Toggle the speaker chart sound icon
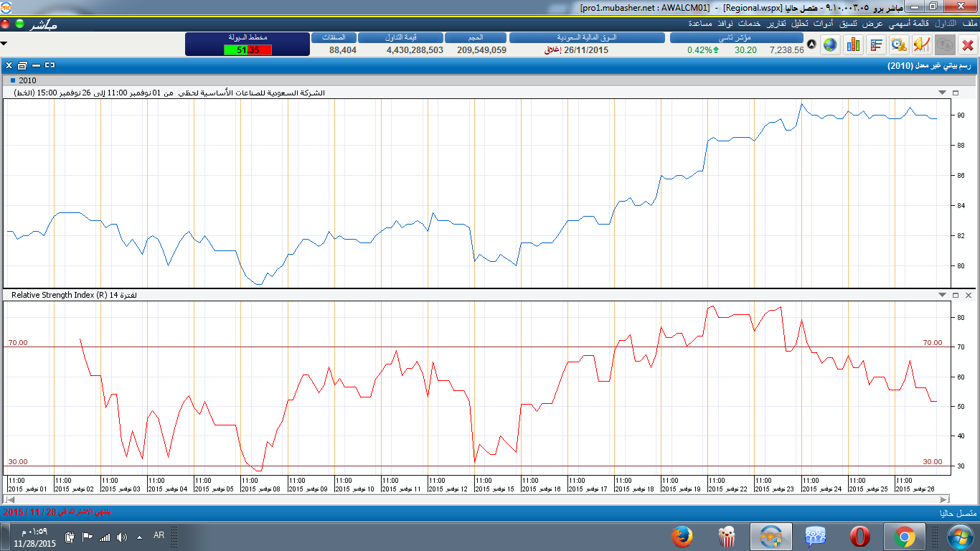The width and height of the screenshot is (980, 551). tap(922, 44)
